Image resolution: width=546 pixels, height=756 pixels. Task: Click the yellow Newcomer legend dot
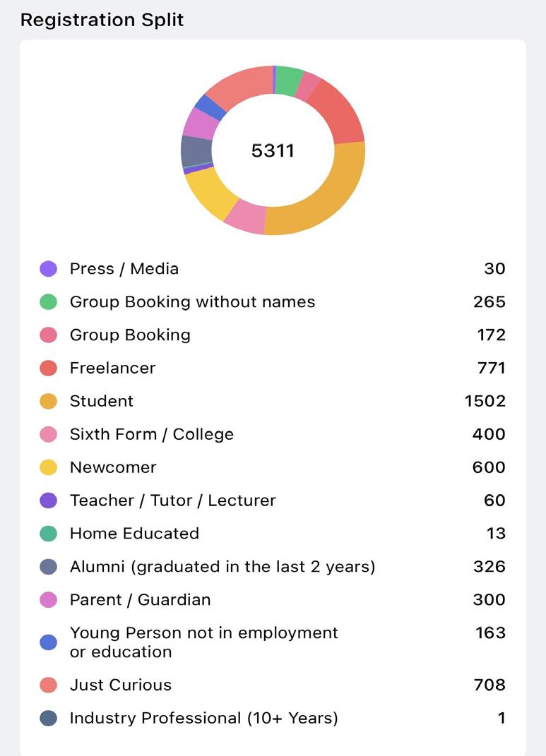point(48,467)
